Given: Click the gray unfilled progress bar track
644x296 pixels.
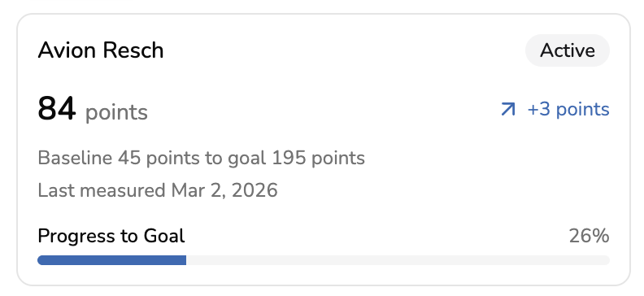Looking at the screenshot, I should pyautogui.click(x=398, y=260).
